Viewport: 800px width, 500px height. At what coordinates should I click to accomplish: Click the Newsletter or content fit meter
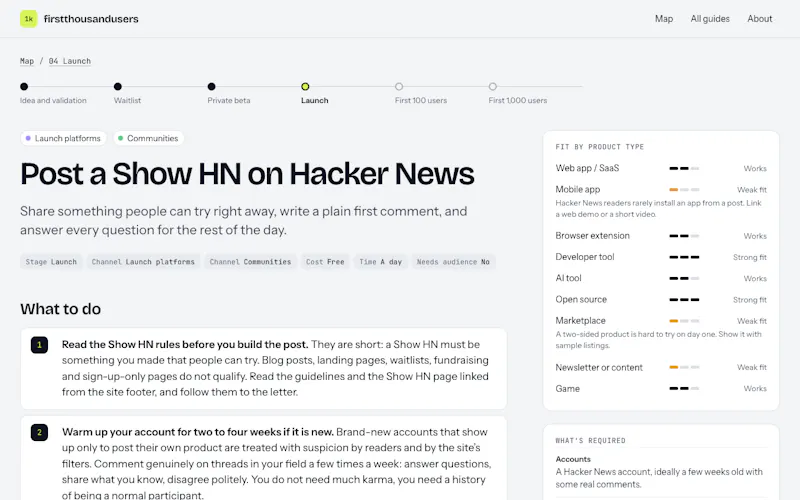click(684, 367)
